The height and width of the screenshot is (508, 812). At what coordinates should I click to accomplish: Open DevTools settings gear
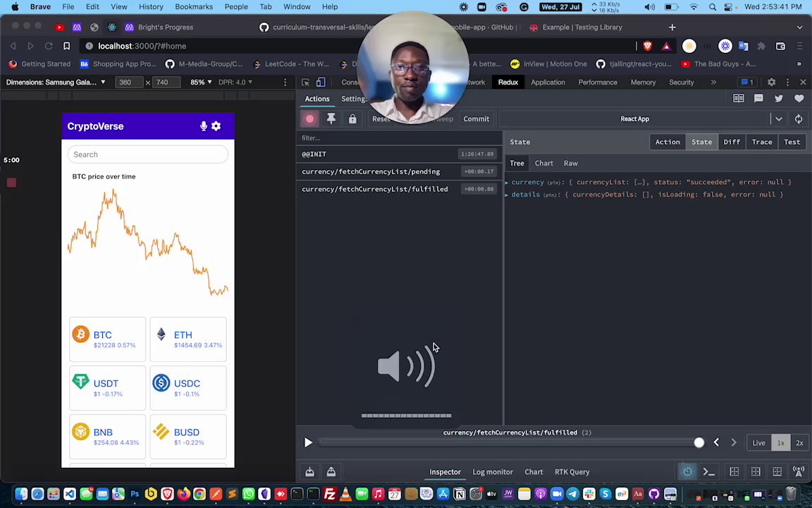(772, 82)
